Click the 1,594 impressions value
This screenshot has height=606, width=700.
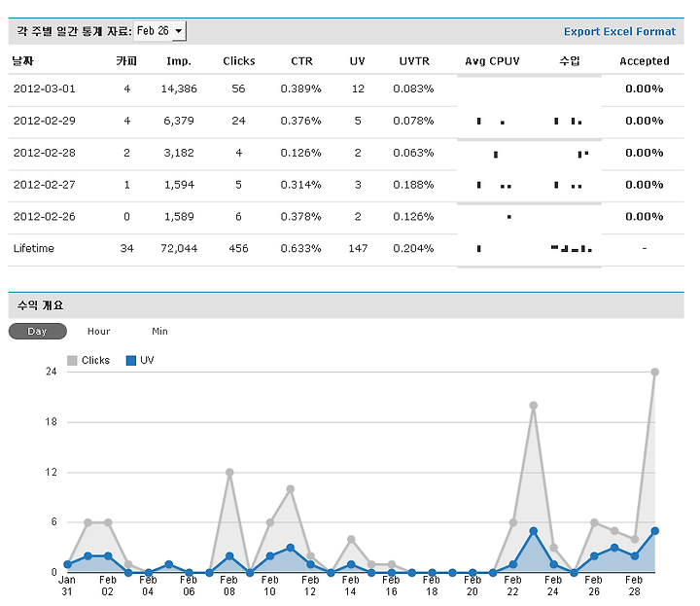point(179,185)
